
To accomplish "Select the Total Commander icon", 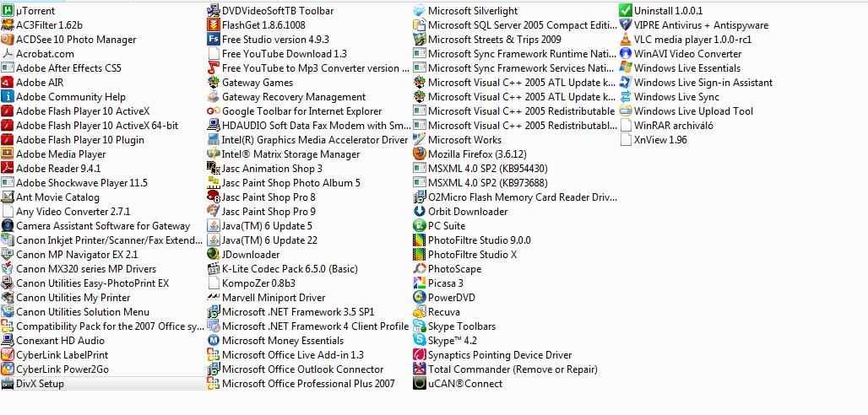I will 419,369.
